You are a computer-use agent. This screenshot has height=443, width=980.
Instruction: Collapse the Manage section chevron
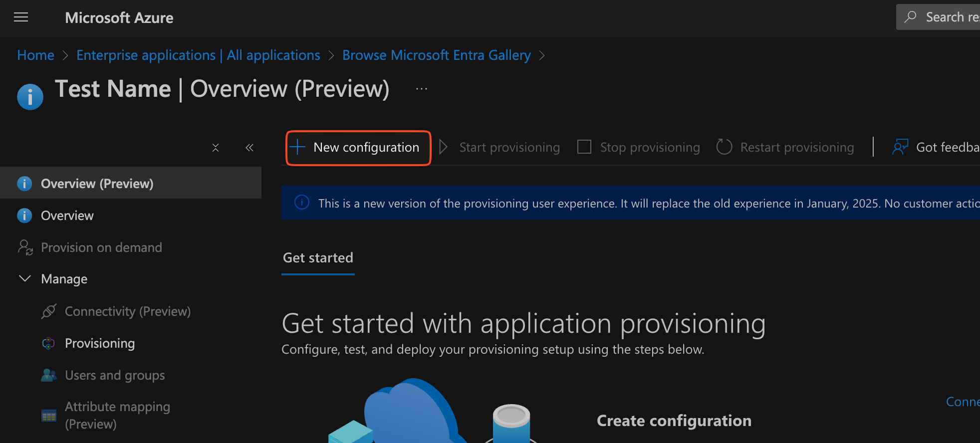25,278
